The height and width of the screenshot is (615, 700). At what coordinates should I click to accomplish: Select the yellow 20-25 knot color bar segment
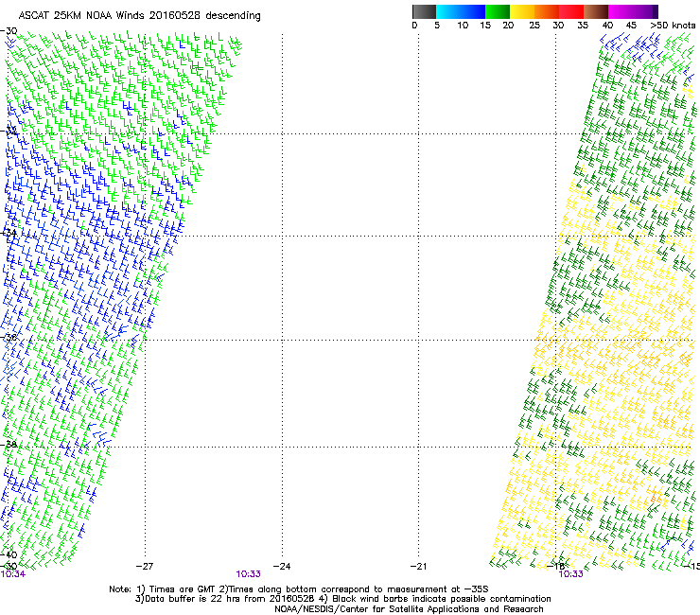point(522,11)
